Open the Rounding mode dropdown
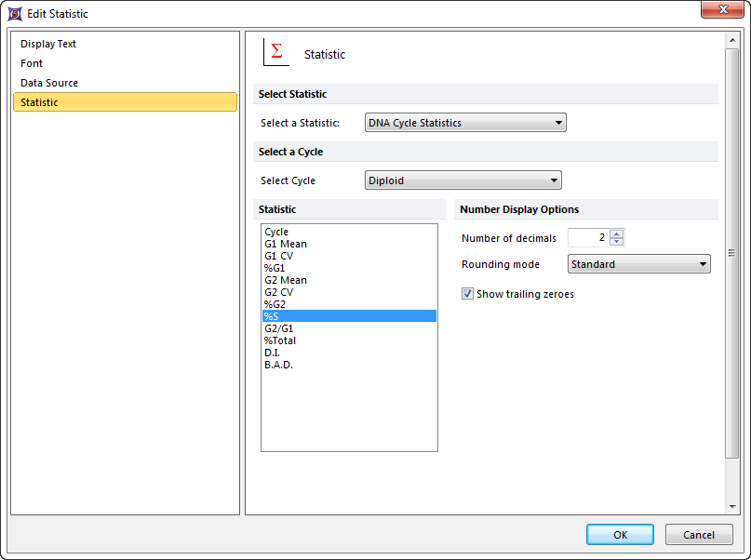The width and height of the screenshot is (751, 560). click(x=638, y=264)
